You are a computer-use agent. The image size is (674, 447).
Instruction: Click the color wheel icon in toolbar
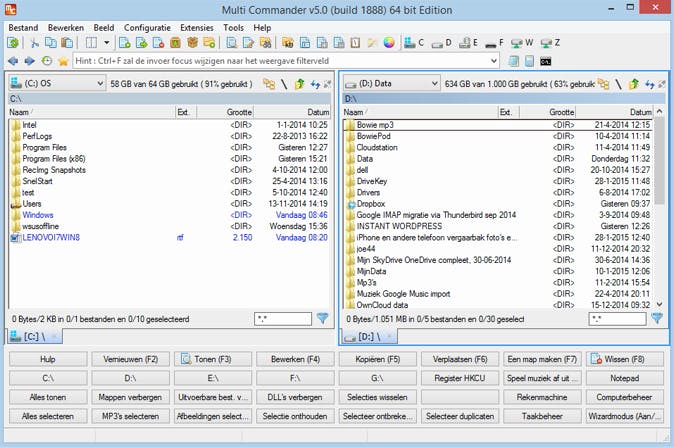389,43
